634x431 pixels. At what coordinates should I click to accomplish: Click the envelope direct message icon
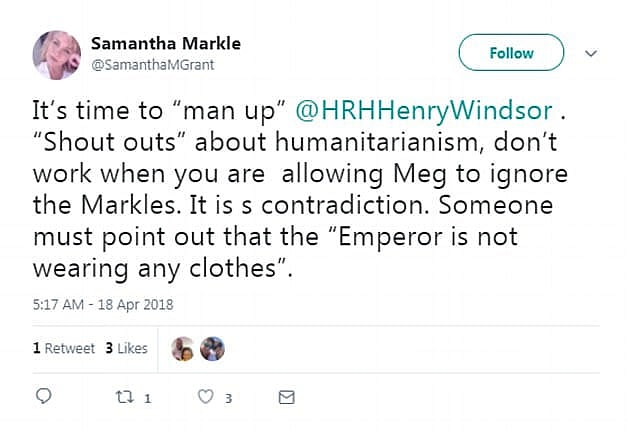click(x=286, y=397)
